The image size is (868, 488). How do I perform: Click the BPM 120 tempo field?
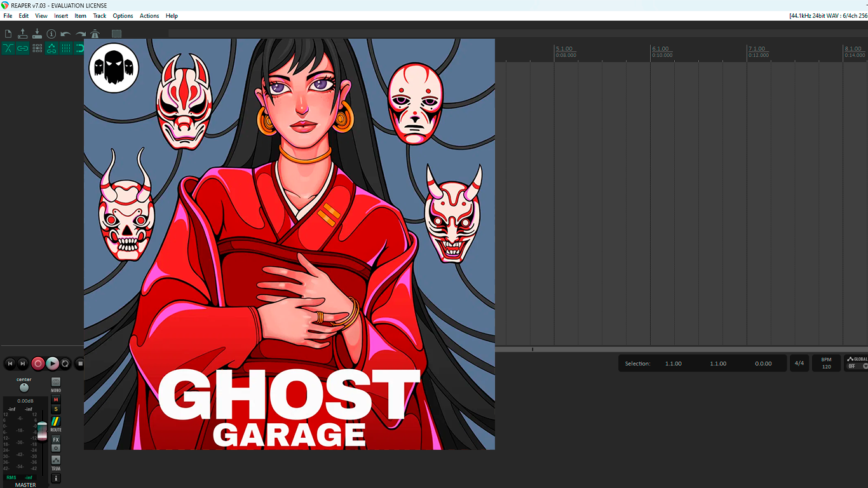[826, 363]
